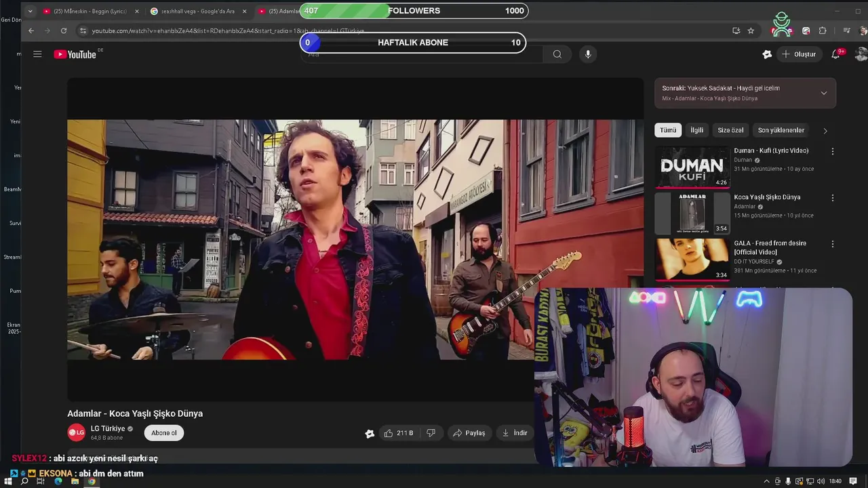The height and width of the screenshot is (488, 868).
Task: Open the Koca Yaşlı Şişko Dünya thumbnail
Action: point(692,213)
